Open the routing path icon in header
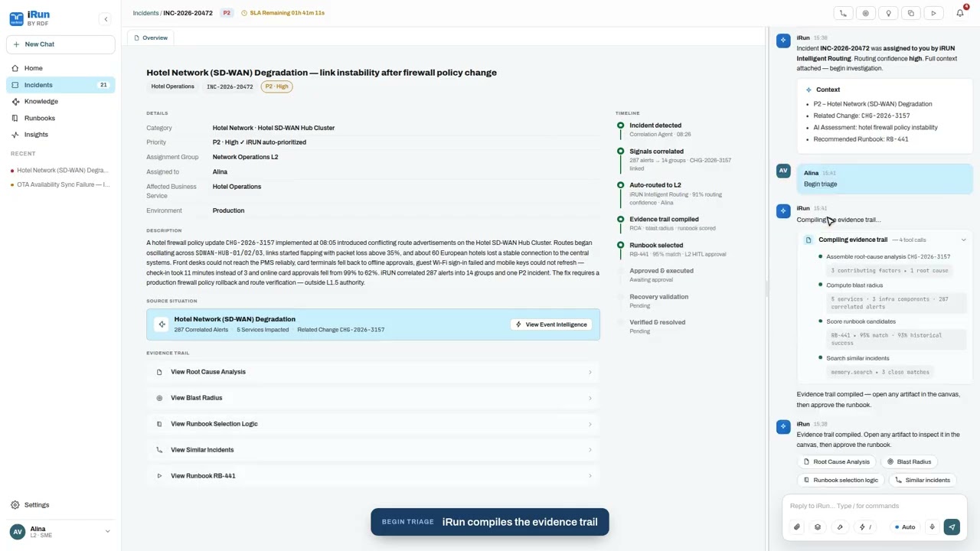This screenshot has width=980, height=551. (x=843, y=13)
